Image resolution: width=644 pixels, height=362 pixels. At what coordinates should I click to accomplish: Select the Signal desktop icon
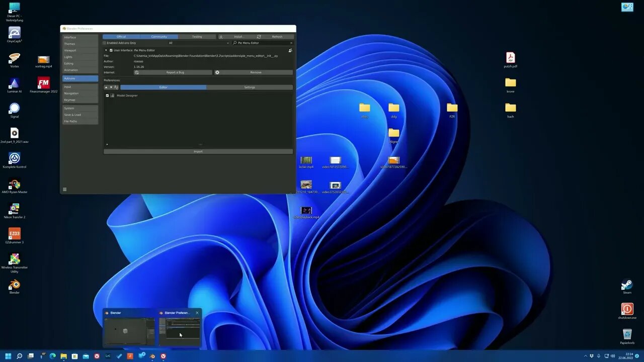pos(15,111)
